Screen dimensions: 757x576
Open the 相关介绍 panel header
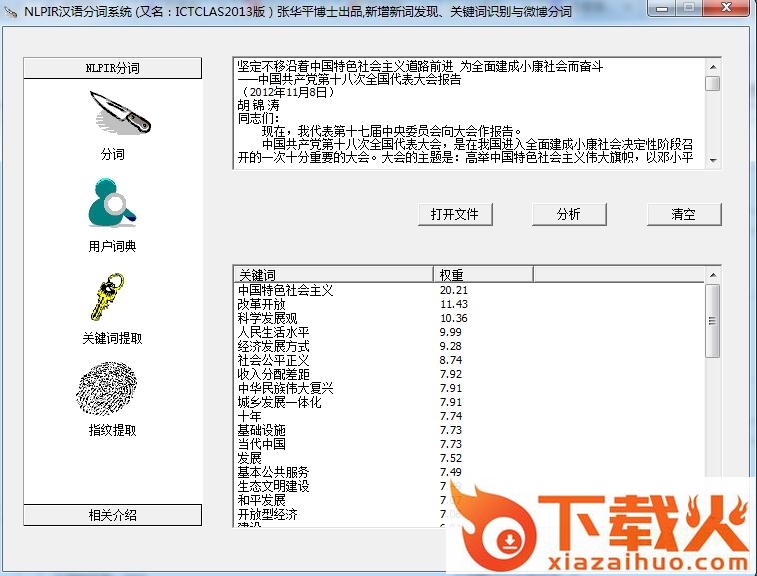(112, 515)
